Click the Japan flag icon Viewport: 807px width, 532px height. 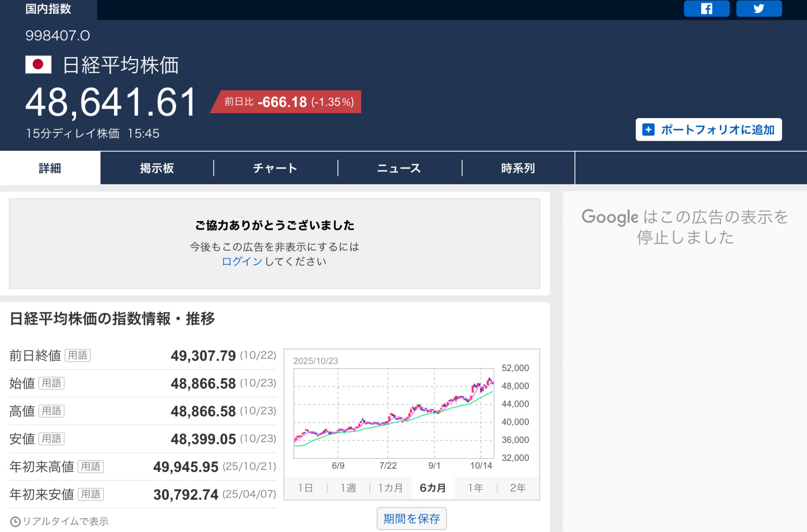coord(38,65)
